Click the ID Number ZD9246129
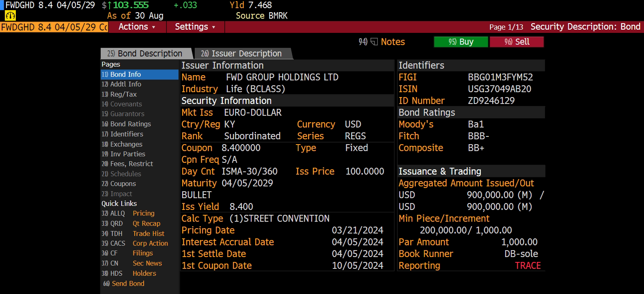The height and width of the screenshot is (294, 644). (491, 101)
